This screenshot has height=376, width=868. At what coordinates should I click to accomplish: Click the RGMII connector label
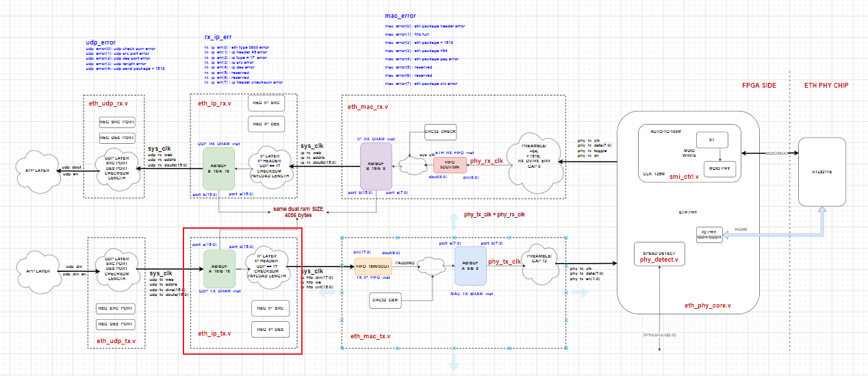(741, 229)
